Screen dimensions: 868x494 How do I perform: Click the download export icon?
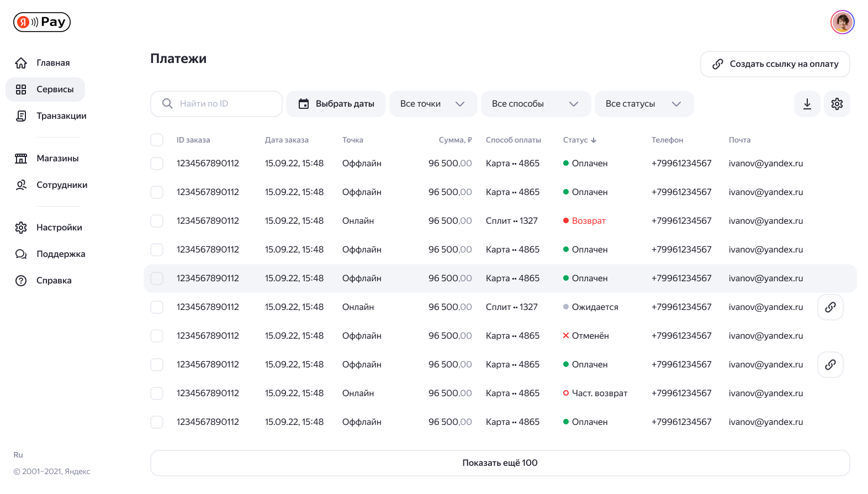coord(807,104)
